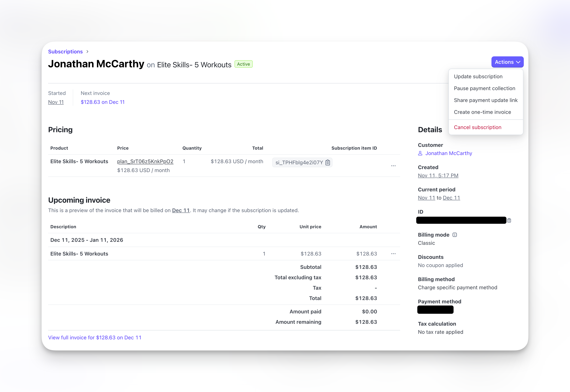The height and width of the screenshot is (392, 570).
Task: Click the Billing mode info icon
Action: tap(455, 235)
